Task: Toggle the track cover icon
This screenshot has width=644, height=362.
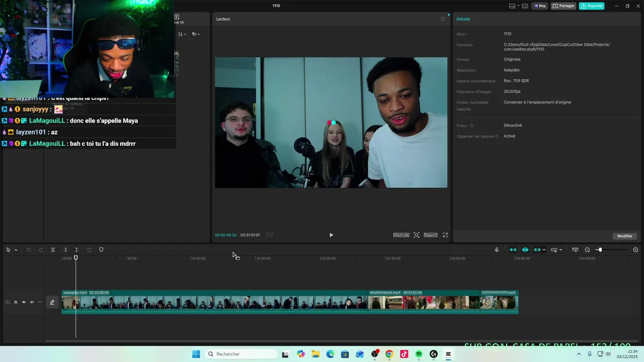Action: pyautogui.click(x=8, y=302)
